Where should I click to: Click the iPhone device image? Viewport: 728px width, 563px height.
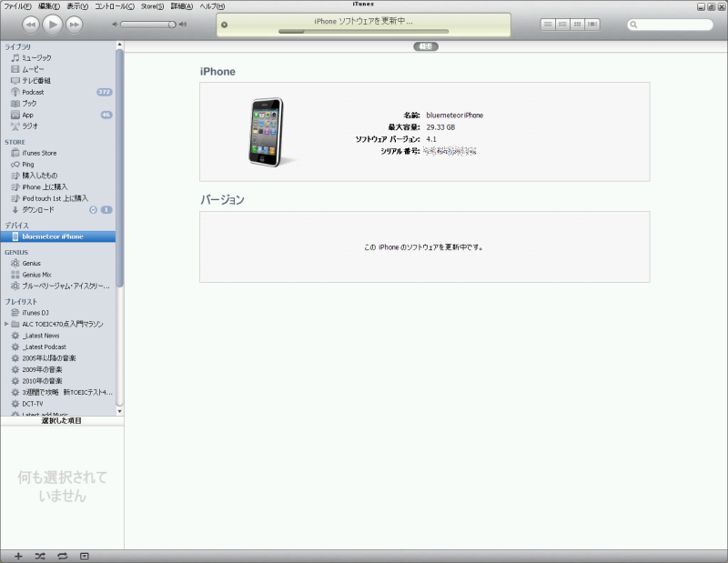[x=267, y=132]
